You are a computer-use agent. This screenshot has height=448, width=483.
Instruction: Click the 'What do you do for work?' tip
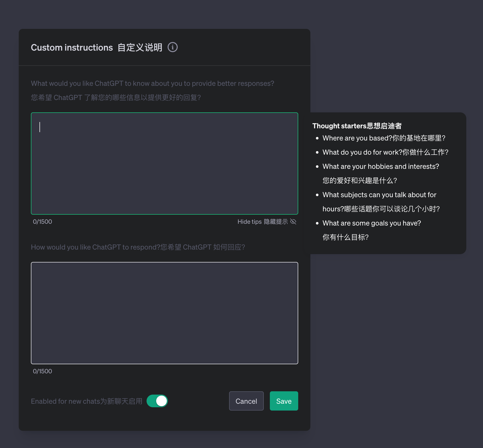tap(385, 152)
